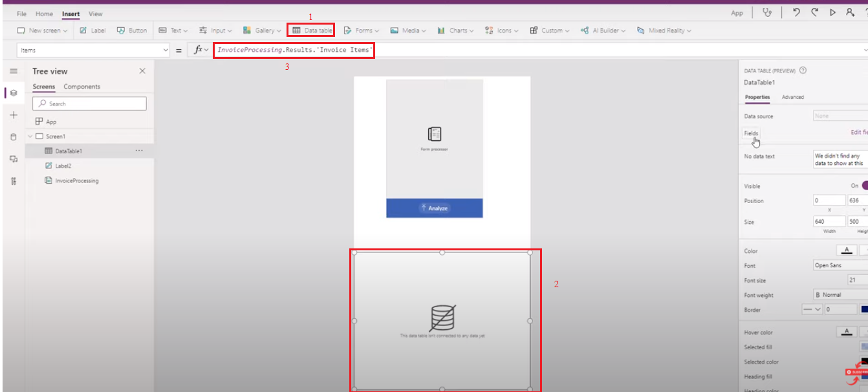Open Advanced tools icon in sidebar
Image resolution: width=868 pixels, height=392 pixels.
click(x=14, y=180)
